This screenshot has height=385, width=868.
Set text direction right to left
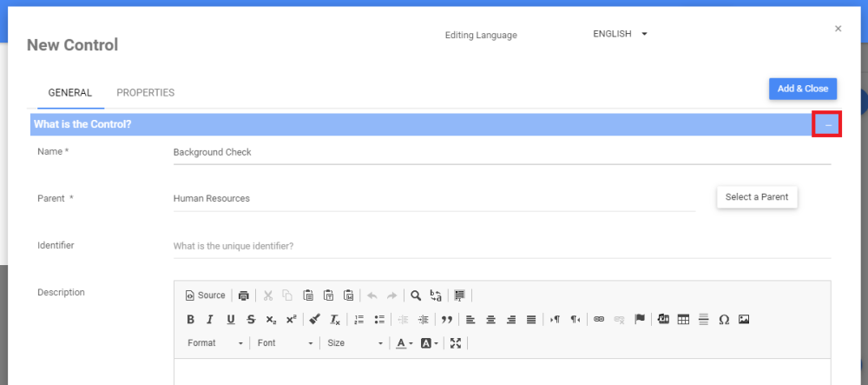click(x=575, y=319)
